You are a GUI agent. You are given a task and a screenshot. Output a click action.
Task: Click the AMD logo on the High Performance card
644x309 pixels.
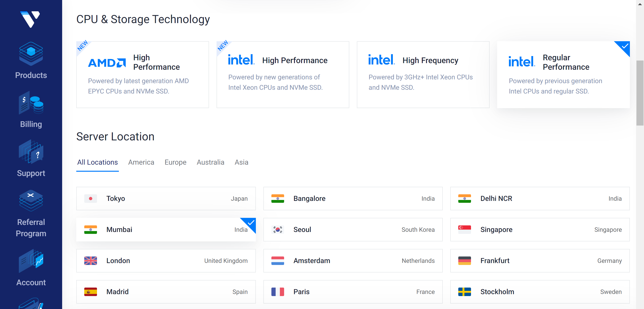coord(107,63)
